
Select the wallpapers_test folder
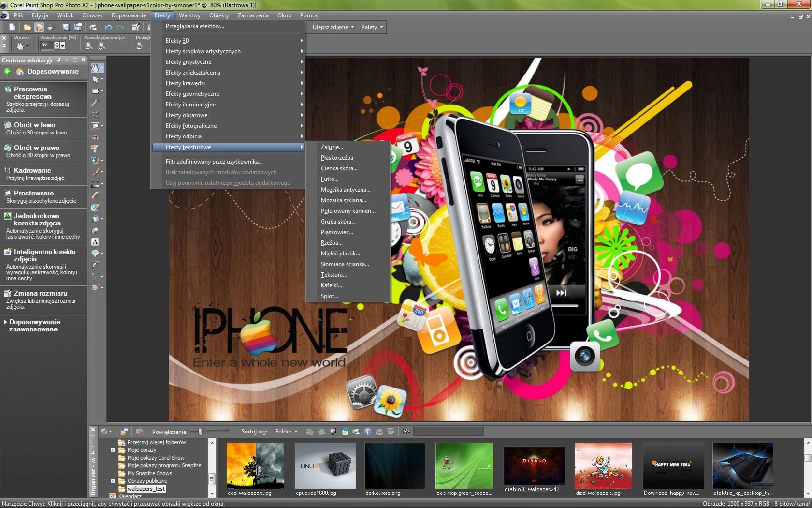point(146,489)
